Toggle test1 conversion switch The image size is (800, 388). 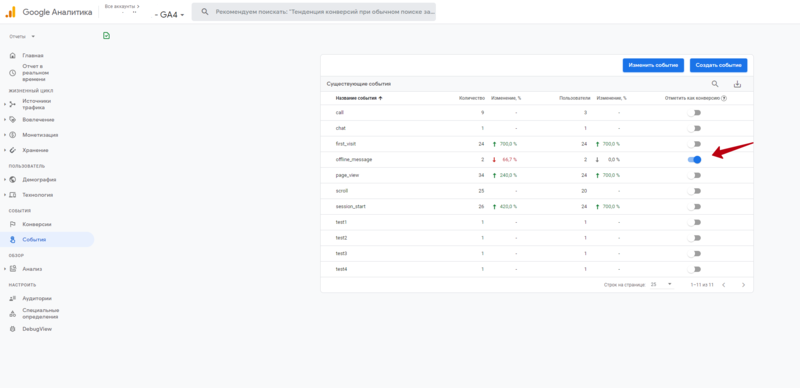[694, 222]
